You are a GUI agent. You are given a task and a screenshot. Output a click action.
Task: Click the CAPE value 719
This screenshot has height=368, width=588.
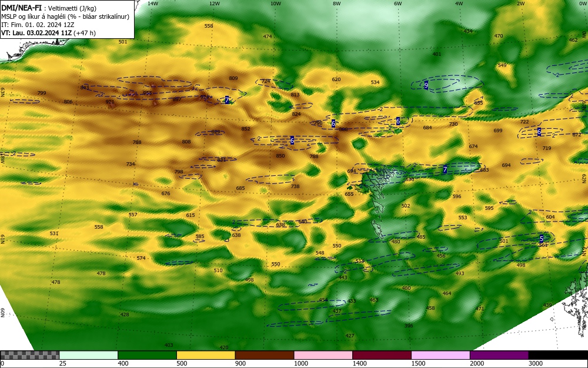tap(547, 148)
